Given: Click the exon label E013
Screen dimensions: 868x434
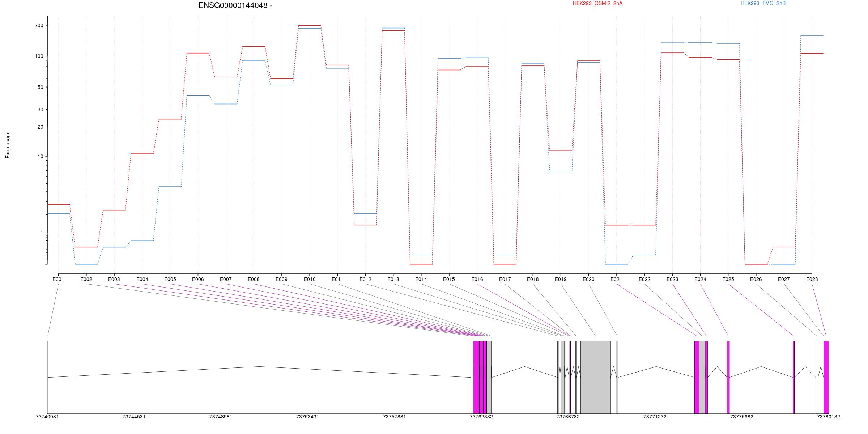Looking at the screenshot, I should tap(393, 279).
